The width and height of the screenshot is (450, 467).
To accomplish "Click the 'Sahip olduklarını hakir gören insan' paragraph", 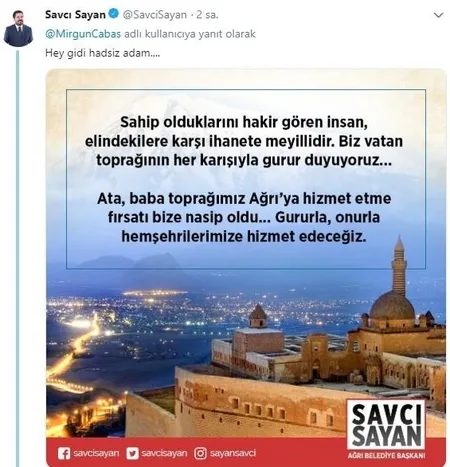I will [x=244, y=141].
